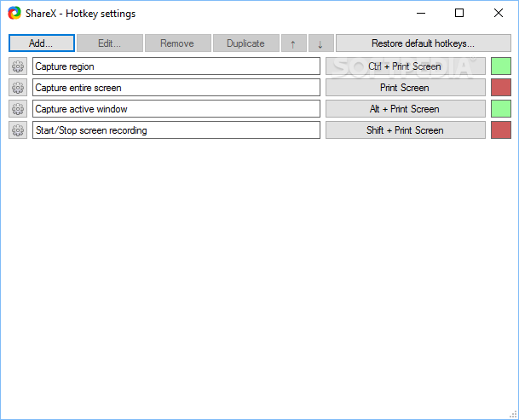519x420 pixels.
Task: Move selected hotkey down with arrow
Action: point(320,43)
